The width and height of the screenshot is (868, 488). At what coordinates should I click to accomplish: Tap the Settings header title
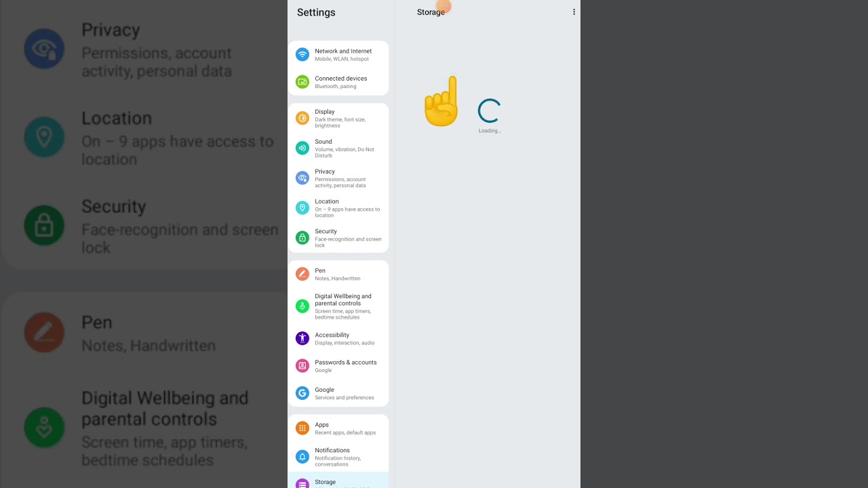[316, 12]
